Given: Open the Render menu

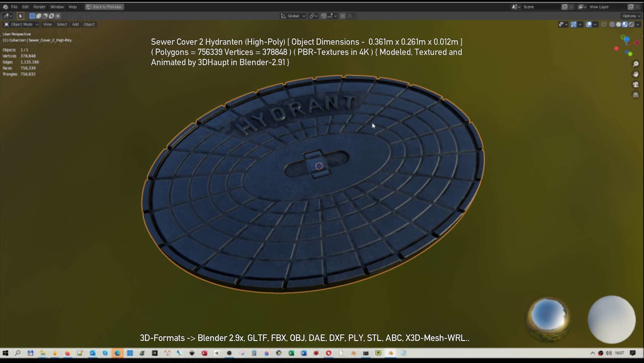Looking at the screenshot, I should pos(40,7).
